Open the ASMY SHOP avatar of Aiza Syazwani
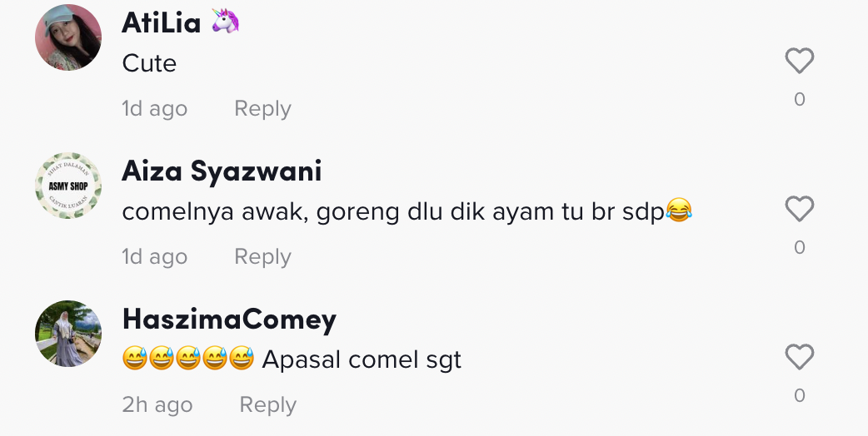The width and height of the screenshot is (868, 436). point(68,186)
